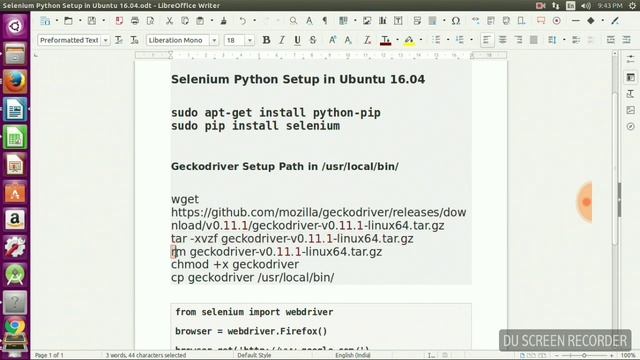Open Liberation Mono font name dropdown
The height and width of the screenshot is (360, 640).
(x=214, y=40)
